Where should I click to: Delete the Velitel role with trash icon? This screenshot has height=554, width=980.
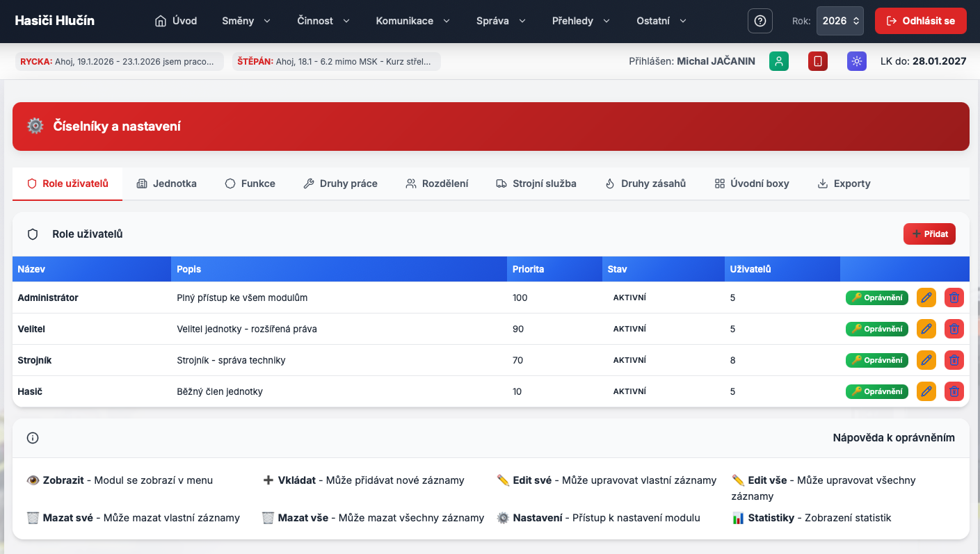pos(954,329)
